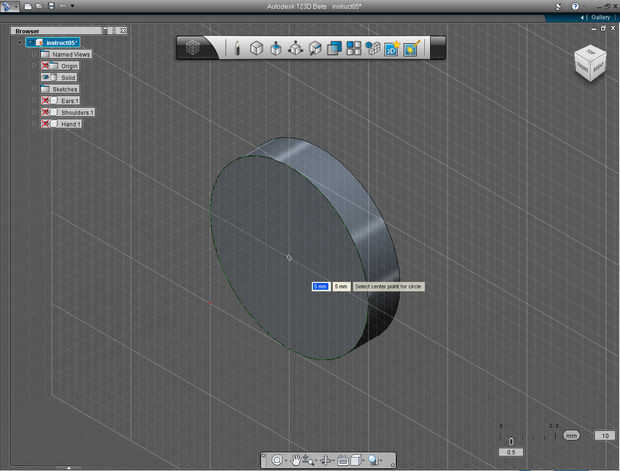Click the Materials pencil icon

[412, 48]
